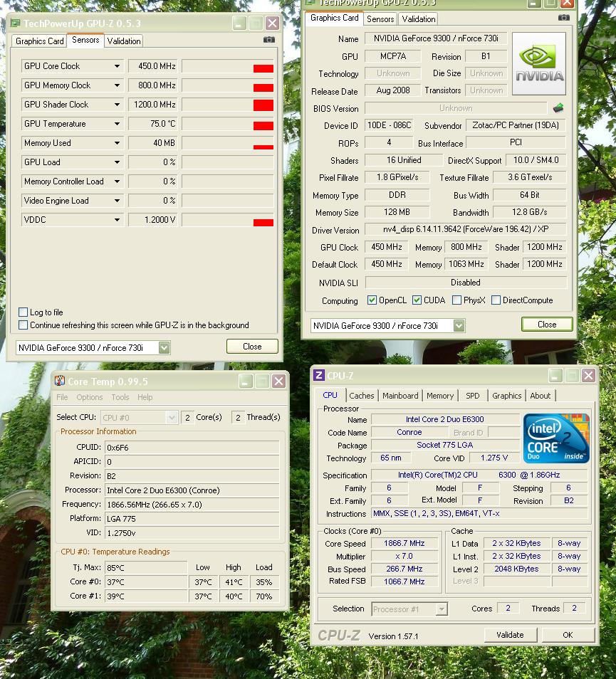Click the GPU name field showing GeForce 9300
616x679 pixels.
click(436, 38)
